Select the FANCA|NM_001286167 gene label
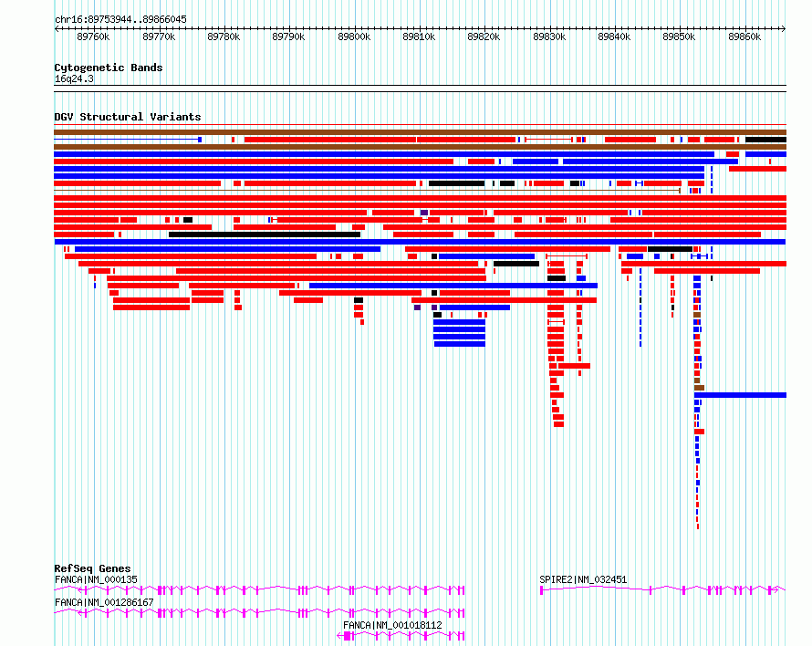This screenshot has height=646, width=812. [x=104, y=602]
